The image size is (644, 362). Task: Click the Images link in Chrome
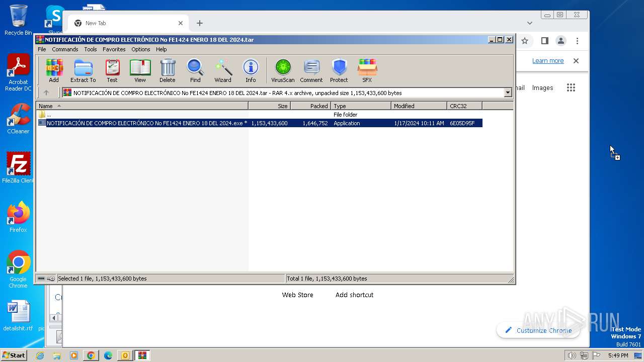(x=542, y=87)
